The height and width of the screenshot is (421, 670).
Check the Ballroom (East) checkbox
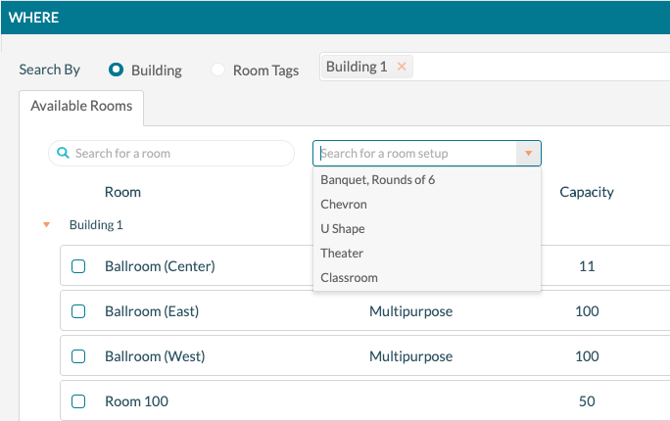[78, 311]
